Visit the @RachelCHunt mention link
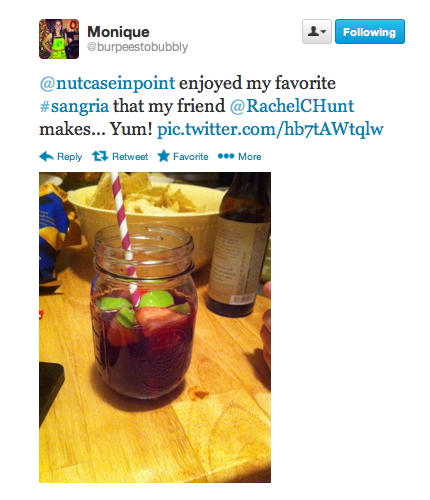Screen dimensions: 430x500 (x=292, y=106)
